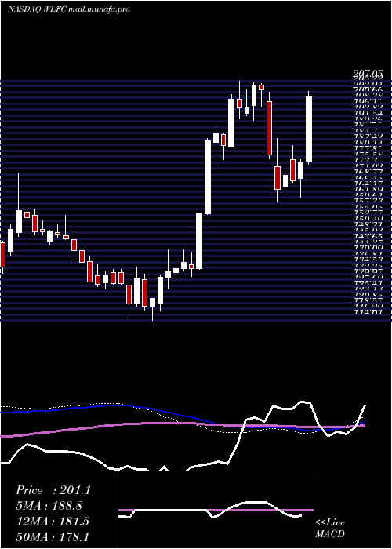Click the 50MA : 178.1 value
The height and width of the screenshot is (549, 392).
[x=53, y=536]
